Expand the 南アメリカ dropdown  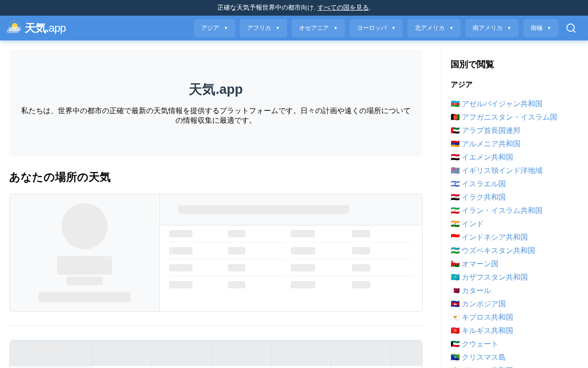click(x=492, y=28)
